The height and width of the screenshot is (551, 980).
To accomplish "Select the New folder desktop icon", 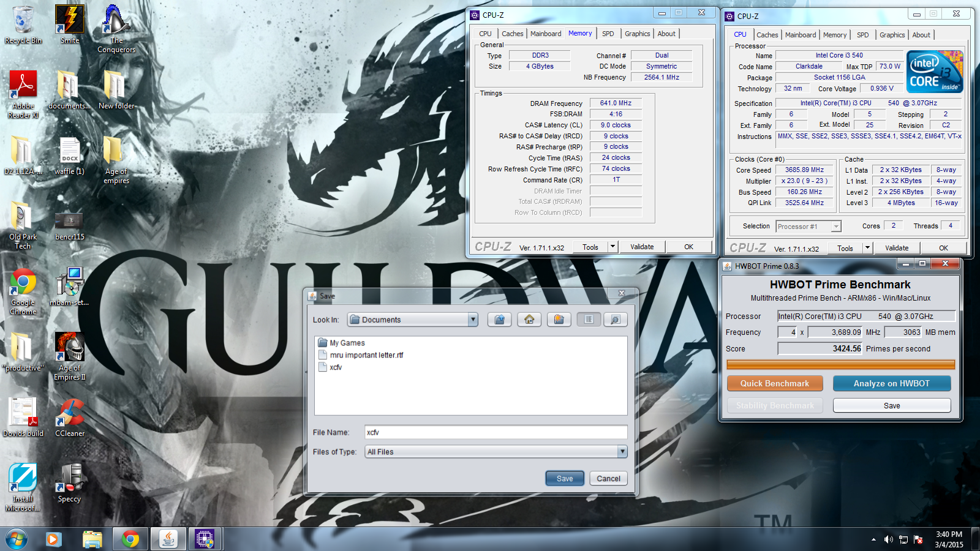I will coord(116,90).
